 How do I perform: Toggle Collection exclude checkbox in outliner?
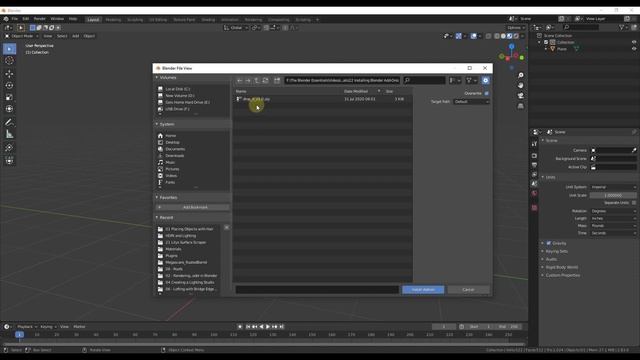click(546, 42)
